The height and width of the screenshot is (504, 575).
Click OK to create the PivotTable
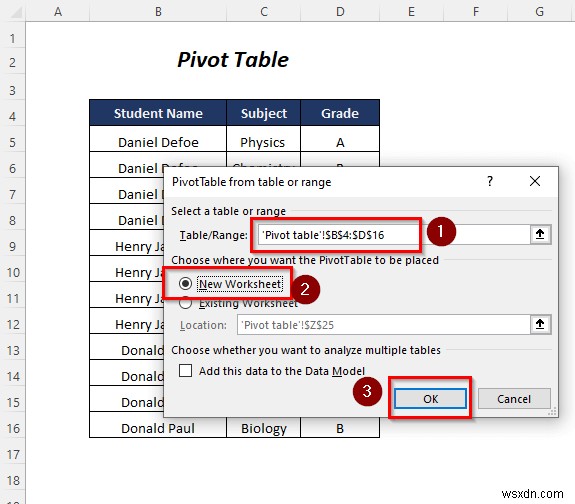(x=431, y=399)
